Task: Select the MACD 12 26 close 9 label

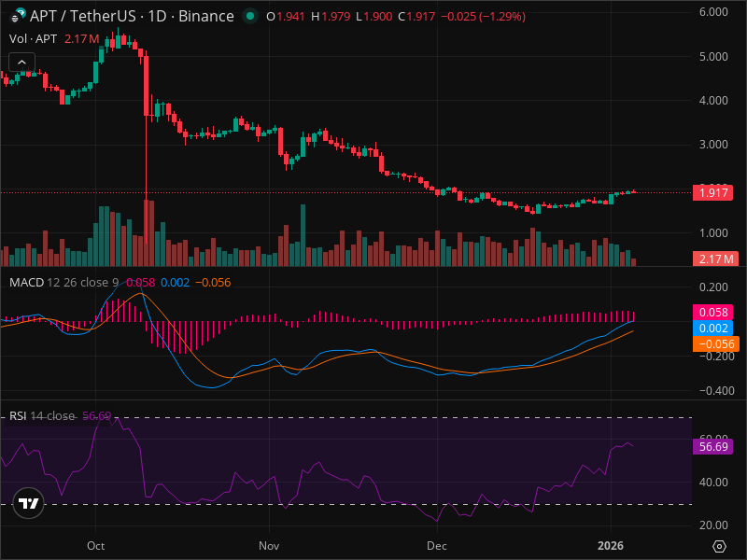Action: (x=63, y=283)
